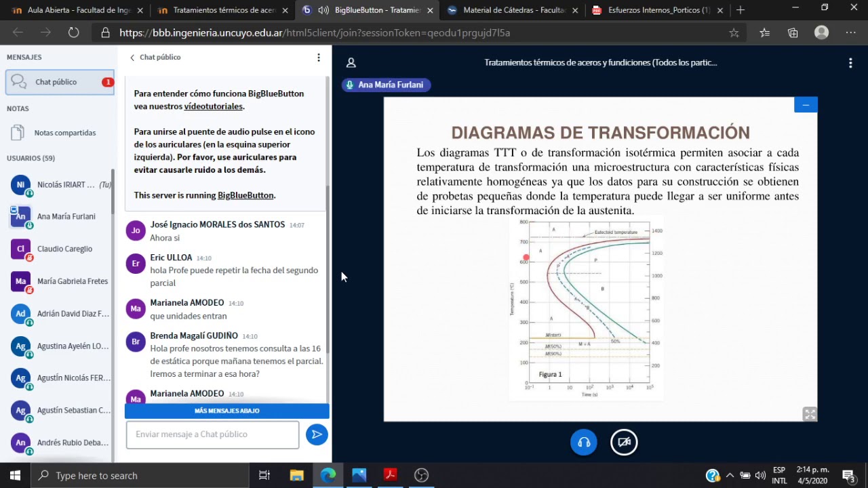Refresh the page

click(73, 33)
